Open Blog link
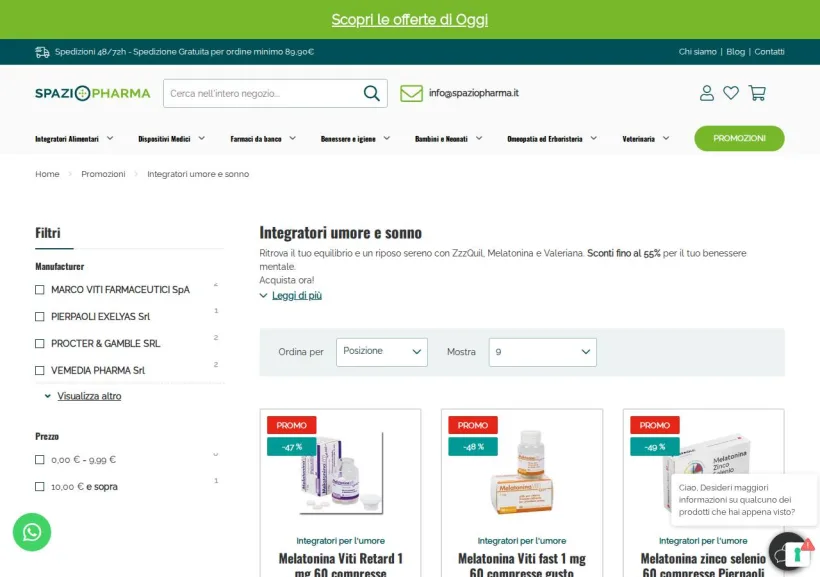This screenshot has height=577, width=820. pyautogui.click(x=735, y=52)
